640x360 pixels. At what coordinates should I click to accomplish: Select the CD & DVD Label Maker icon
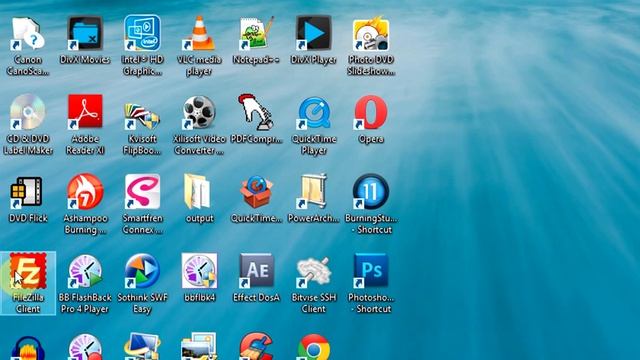(28, 112)
